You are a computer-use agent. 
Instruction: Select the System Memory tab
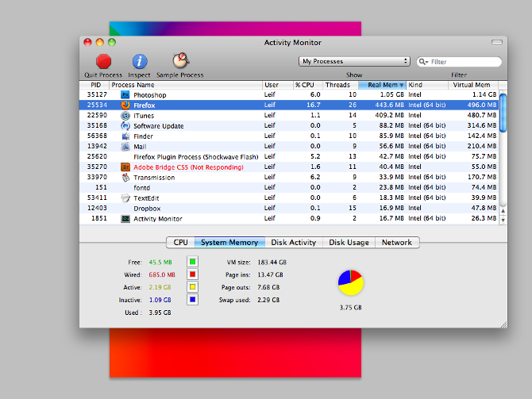(x=229, y=243)
